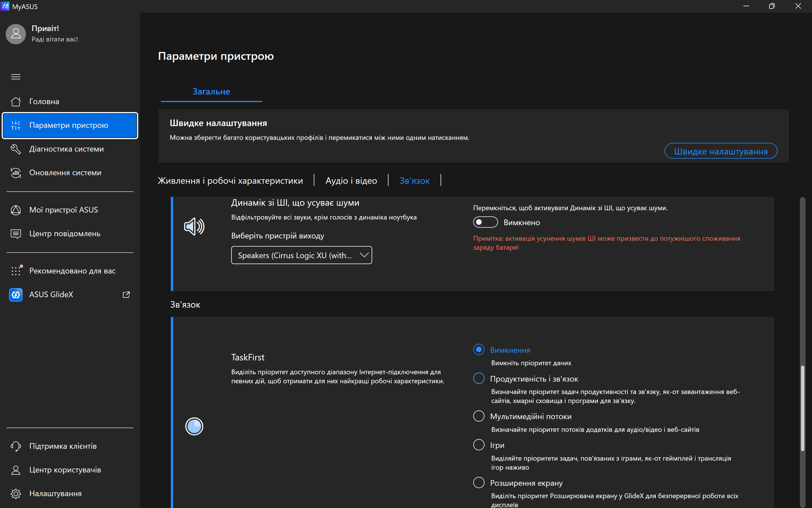Click the Вимкнення option label
This screenshot has width=812, height=508.
click(510, 350)
